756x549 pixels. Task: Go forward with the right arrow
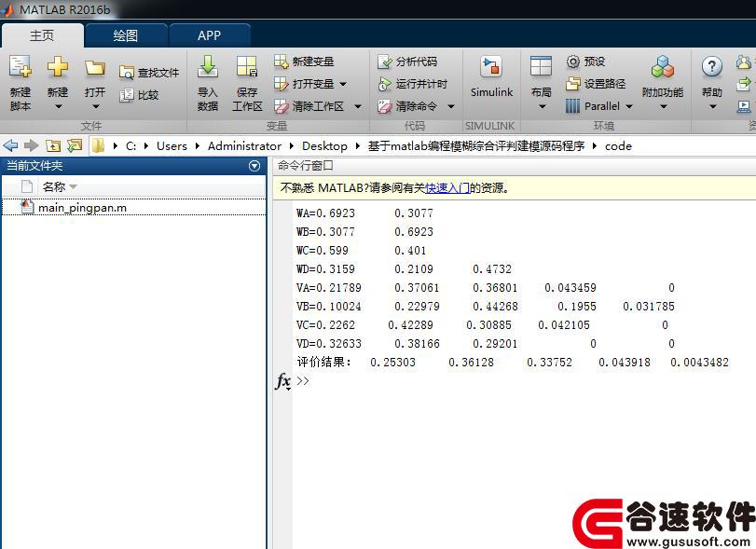[32, 145]
